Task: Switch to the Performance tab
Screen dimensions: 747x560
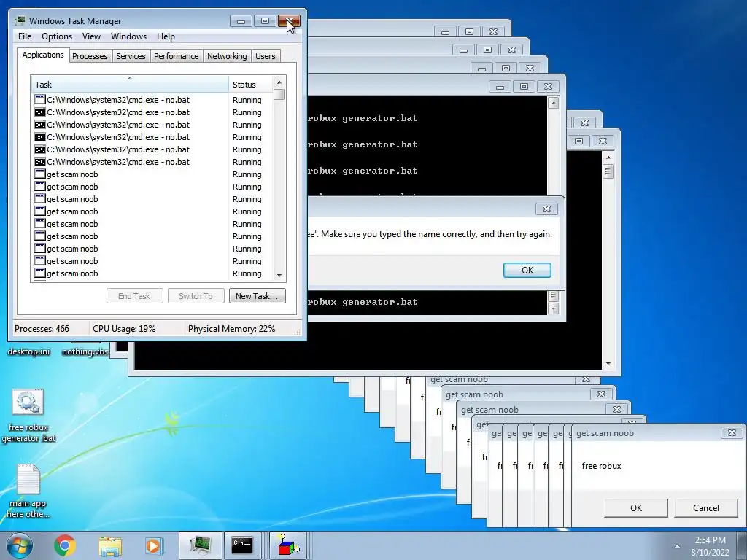Action: 177,56
